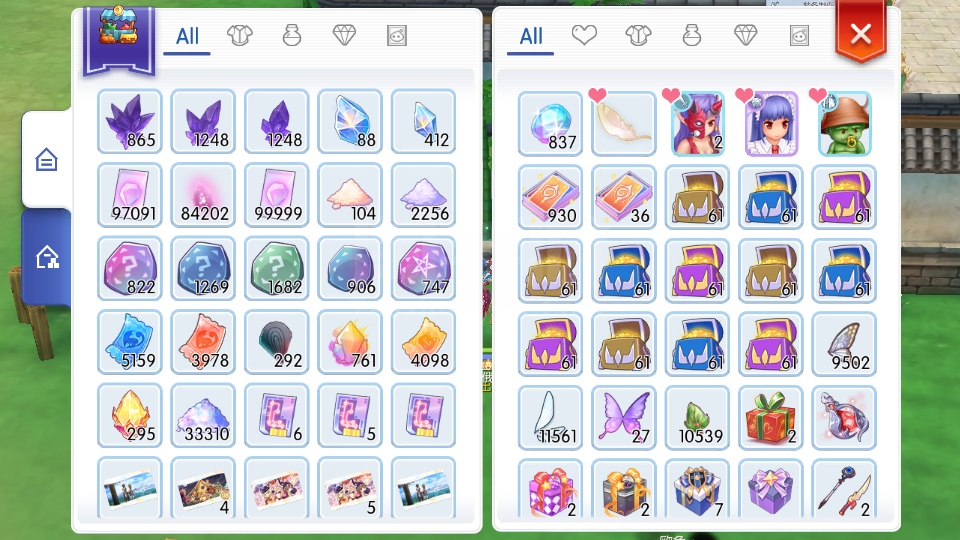Filter the storage by potion items
Image resolution: width=960 pixels, height=540 pixels.
[292, 36]
